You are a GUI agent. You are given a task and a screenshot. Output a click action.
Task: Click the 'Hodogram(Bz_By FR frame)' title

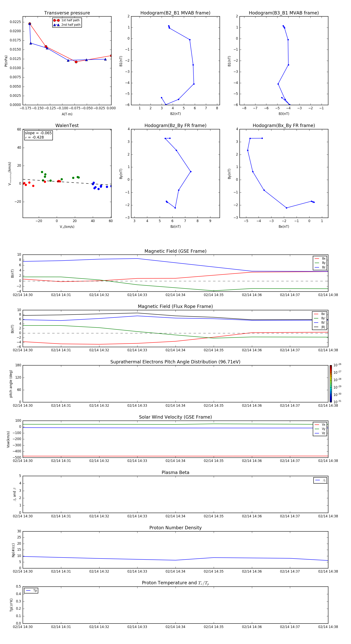pyautogui.click(x=175, y=125)
